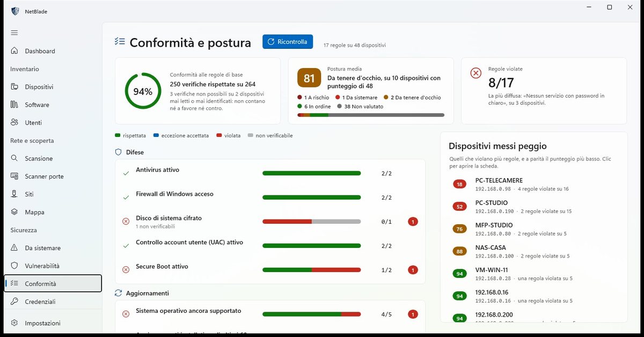Select Scansione in the sidebar

pyautogui.click(x=53, y=158)
